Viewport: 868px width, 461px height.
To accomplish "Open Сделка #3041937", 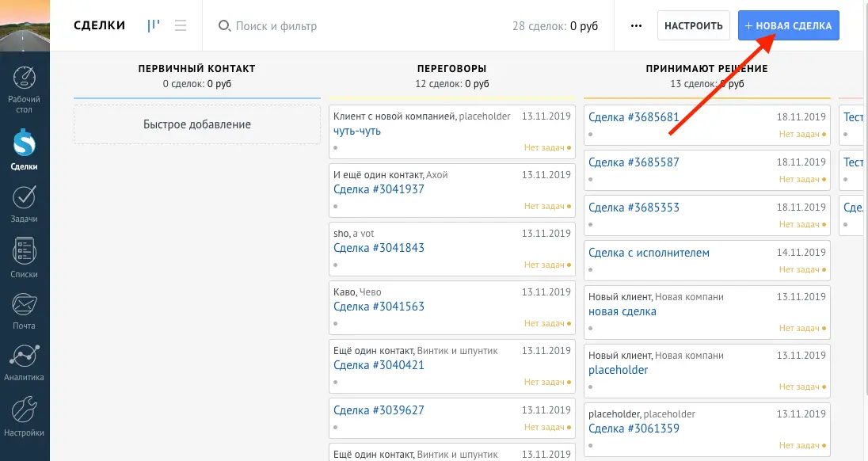I will coord(379,189).
